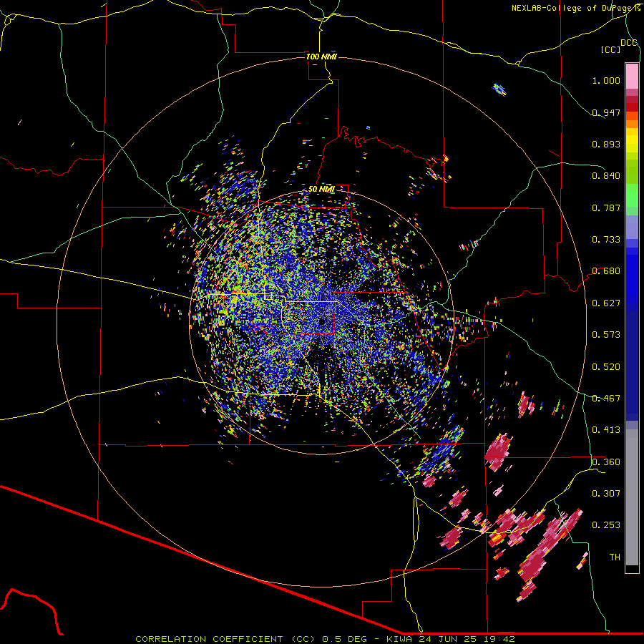Select the light pink band atop color bar

(x=632, y=76)
